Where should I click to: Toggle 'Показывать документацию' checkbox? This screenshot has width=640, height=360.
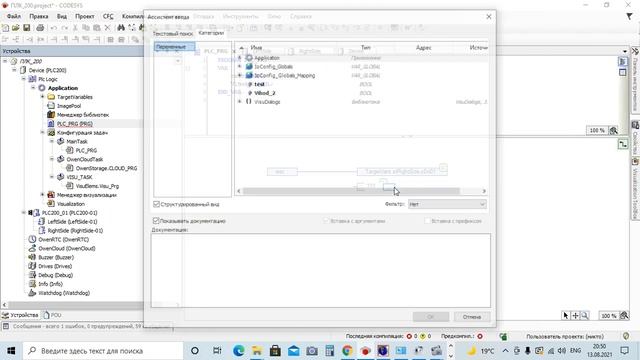click(156, 220)
